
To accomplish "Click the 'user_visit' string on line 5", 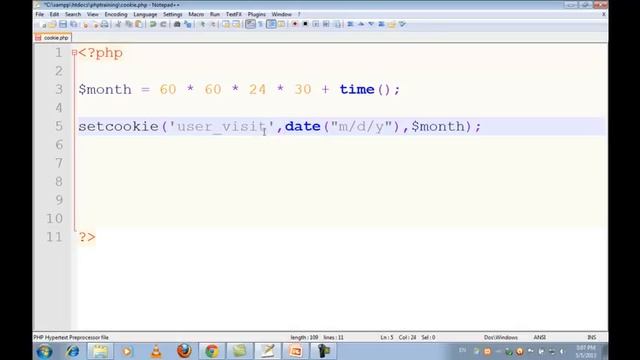I will pos(222,127).
